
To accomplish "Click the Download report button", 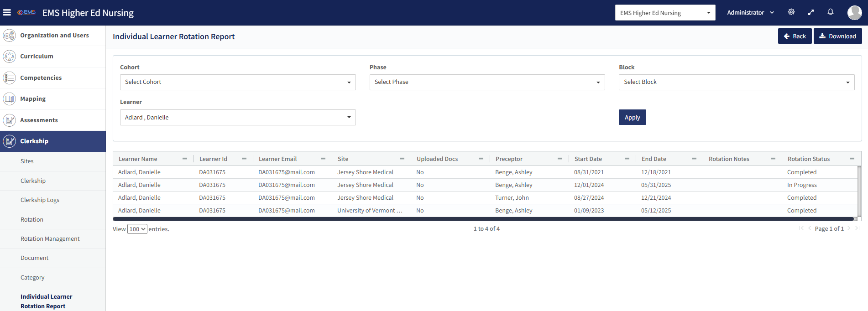I will [x=837, y=36].
